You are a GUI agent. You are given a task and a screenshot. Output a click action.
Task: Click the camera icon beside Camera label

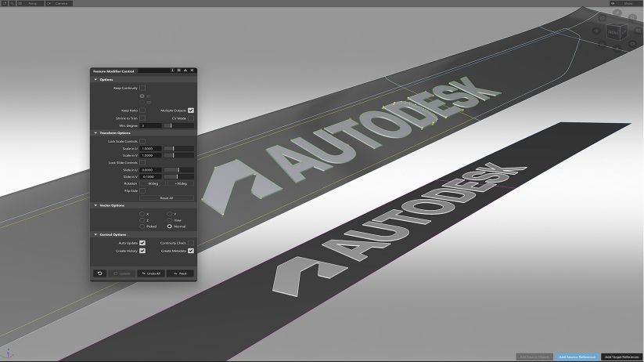[x=49, y=3]
